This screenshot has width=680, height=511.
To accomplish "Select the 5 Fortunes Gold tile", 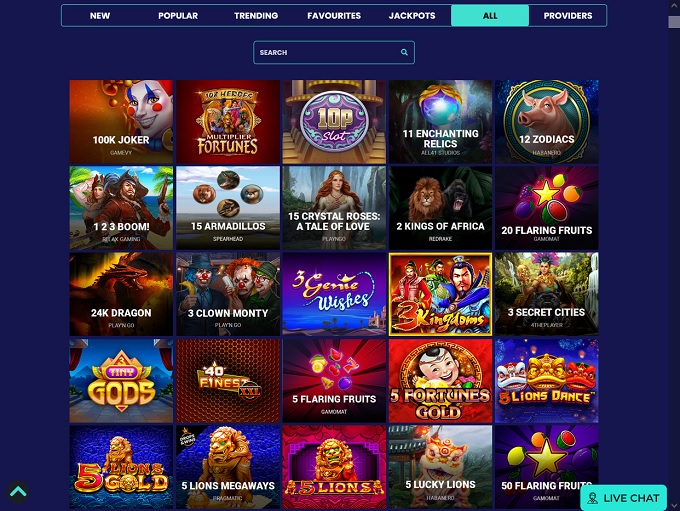I will click(x=440, y=380).
